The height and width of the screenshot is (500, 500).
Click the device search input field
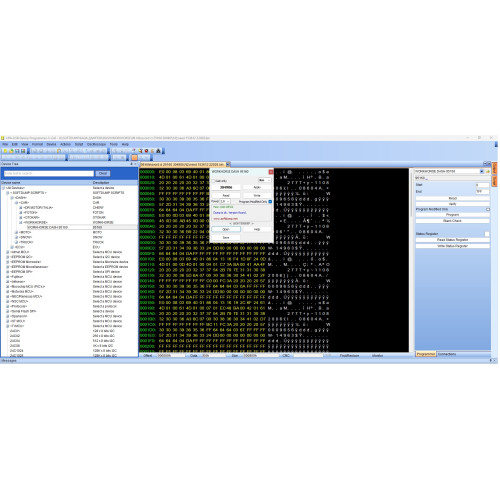[x=49, y=173]
